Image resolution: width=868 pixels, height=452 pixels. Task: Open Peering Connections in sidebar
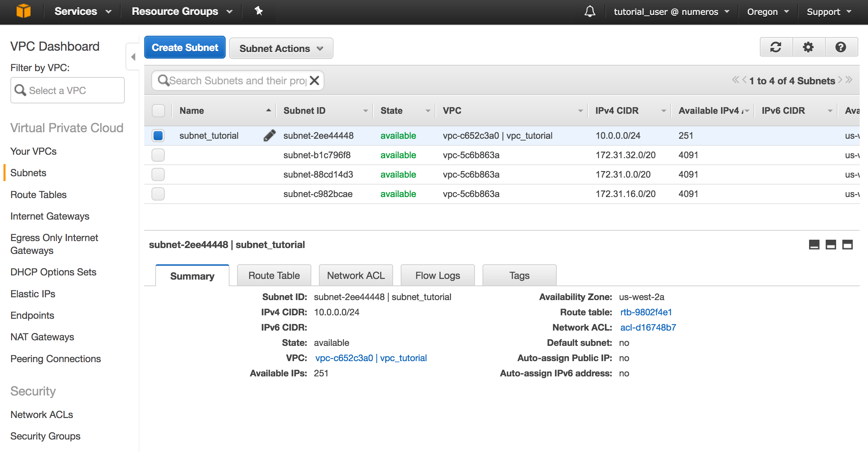pyautogui.click(x=55, y=359)
